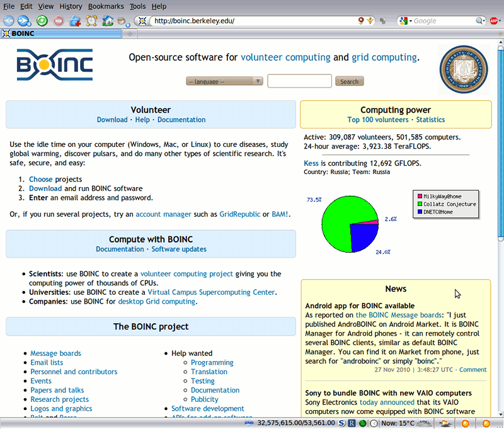This screenshot has width=504, height=429.
Task: Open the Top 100 volunteers link
Action: (377, 120)
